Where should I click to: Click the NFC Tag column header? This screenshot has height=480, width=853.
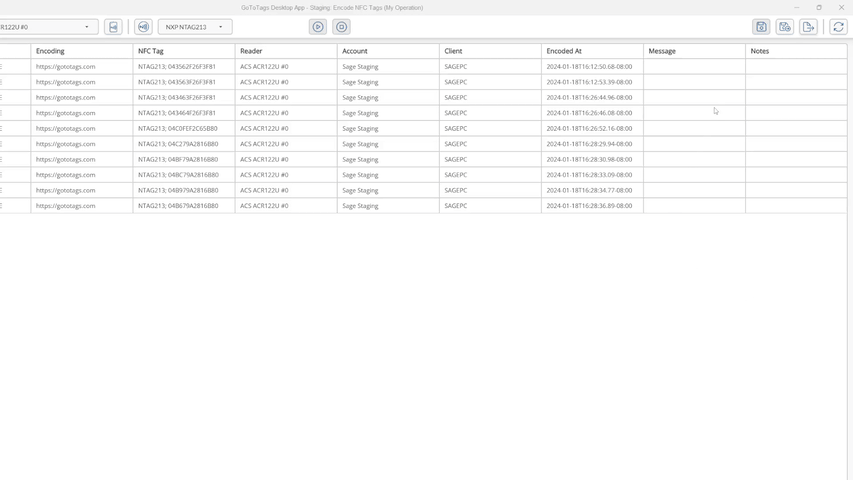pyautogui.click(x=151, y=51)
